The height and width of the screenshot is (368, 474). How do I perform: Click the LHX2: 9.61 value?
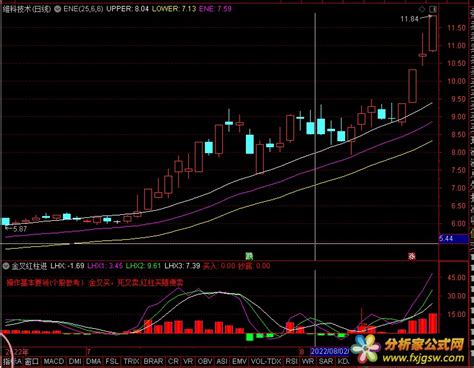point(143,266)
